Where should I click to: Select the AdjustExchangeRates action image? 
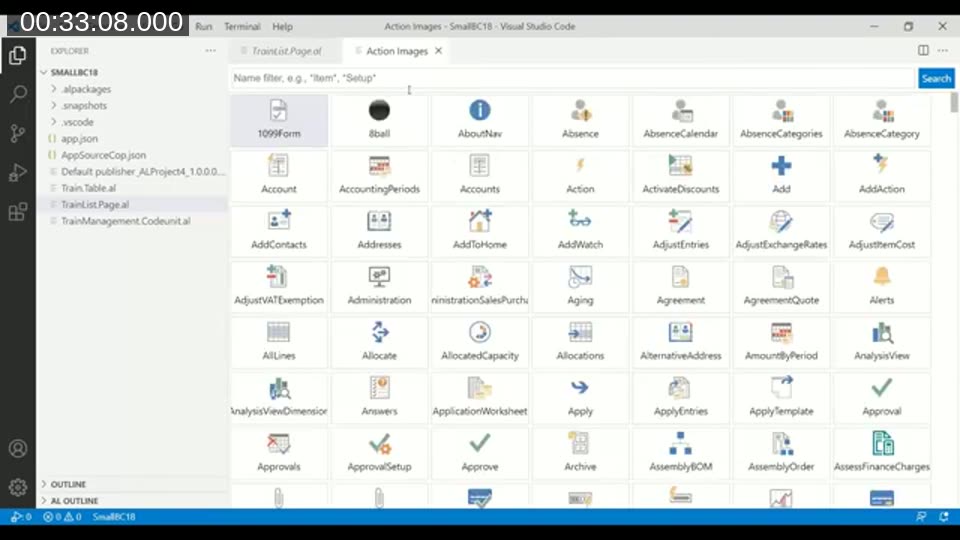pyautogui.click(x=781, y=231)
